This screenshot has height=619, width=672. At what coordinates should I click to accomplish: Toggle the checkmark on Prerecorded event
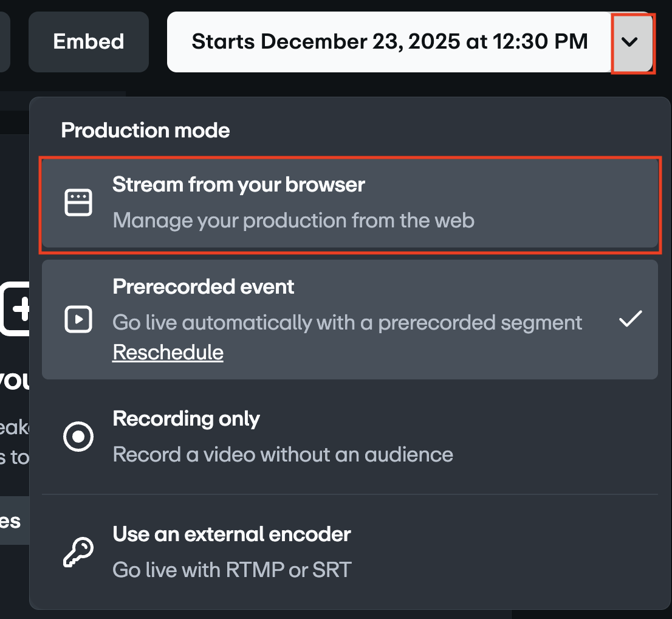click(x=631, y=318)
